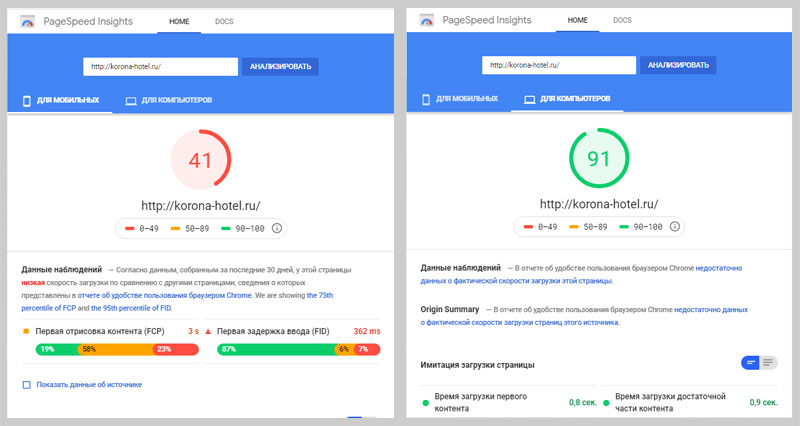Click FCP distribution bar
Image resolution: width=800 pixels, height=426 pixels.
click(117, 349)
